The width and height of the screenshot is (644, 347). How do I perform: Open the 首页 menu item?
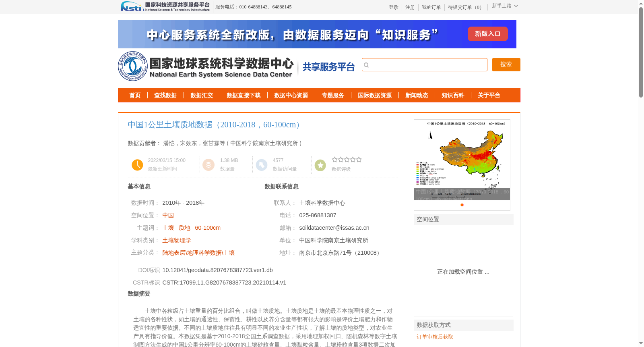coord(135,96)
